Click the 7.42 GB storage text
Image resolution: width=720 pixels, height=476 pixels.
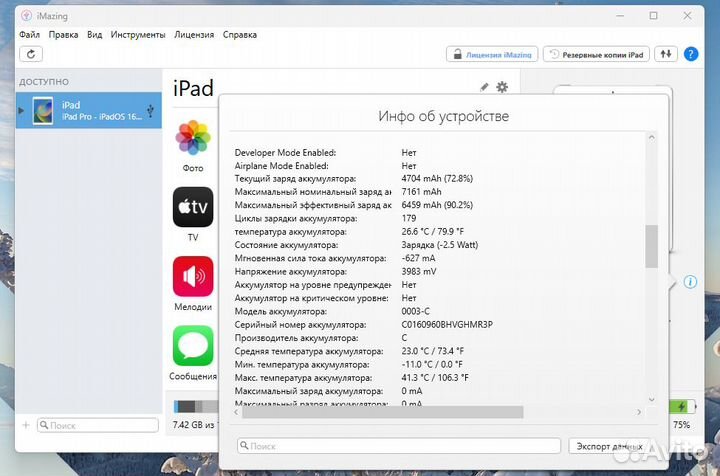[x=193, y=425]
